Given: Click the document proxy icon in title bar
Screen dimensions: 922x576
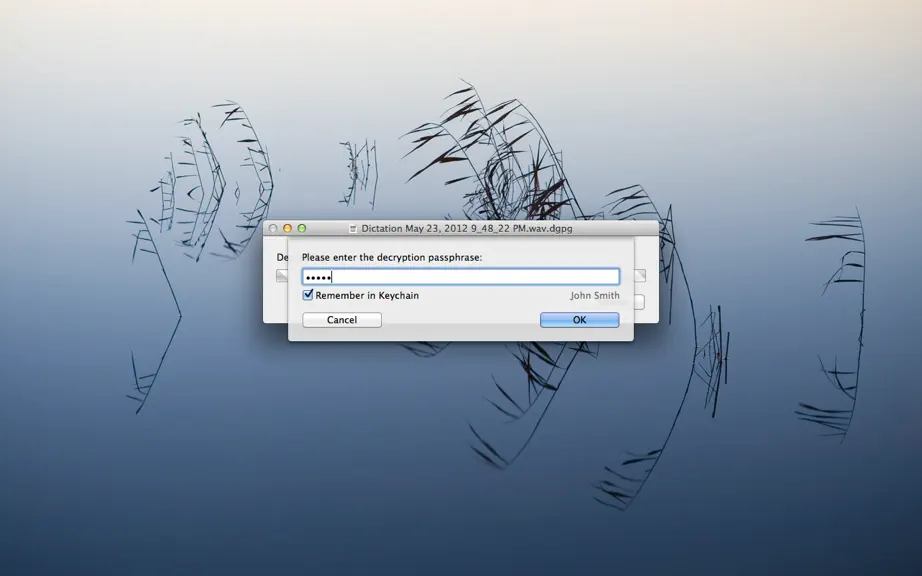Looking at the screenshot, I should 353,229.
